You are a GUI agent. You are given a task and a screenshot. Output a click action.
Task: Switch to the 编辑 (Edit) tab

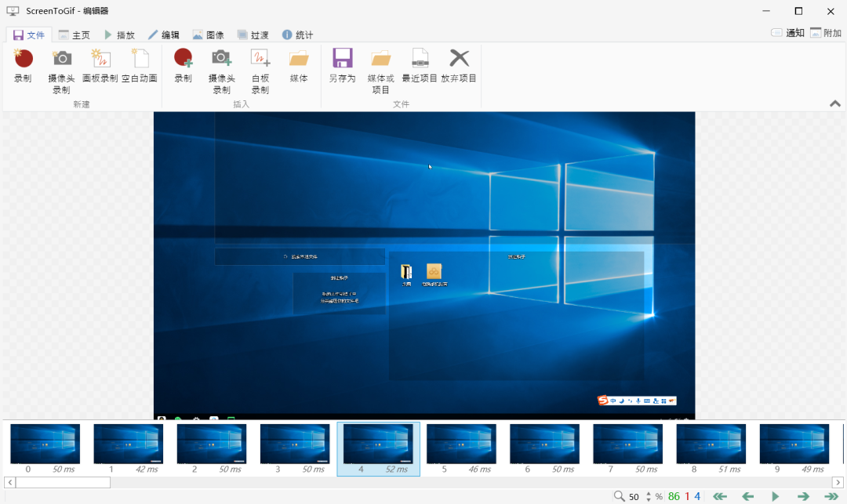pos(164,35)
